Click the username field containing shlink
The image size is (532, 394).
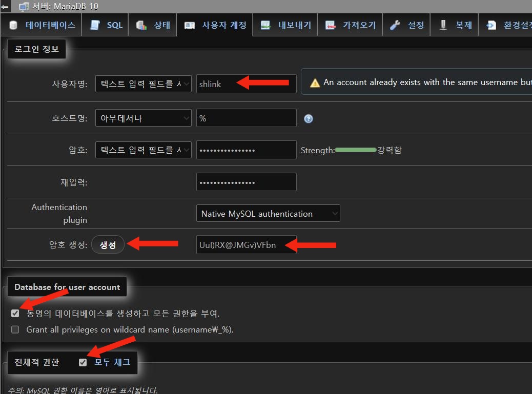pos(246,84)
